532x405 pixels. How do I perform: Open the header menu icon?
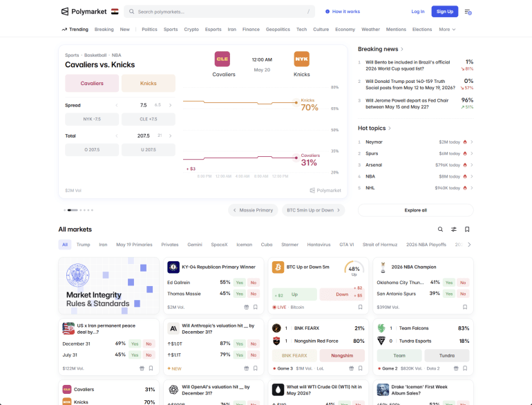click(468, 12)
